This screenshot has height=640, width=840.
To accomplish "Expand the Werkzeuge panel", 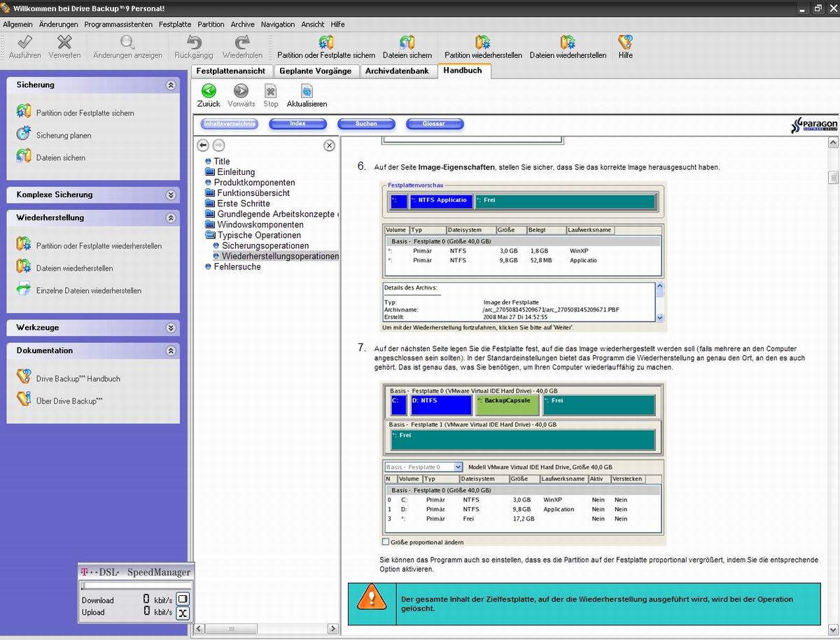I will (x=171, y=327).
